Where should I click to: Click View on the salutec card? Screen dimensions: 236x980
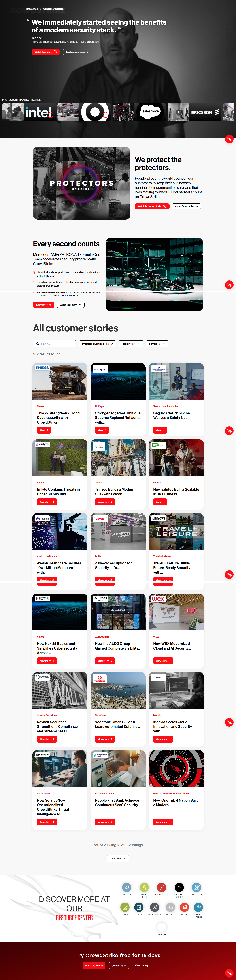[160, 502]
